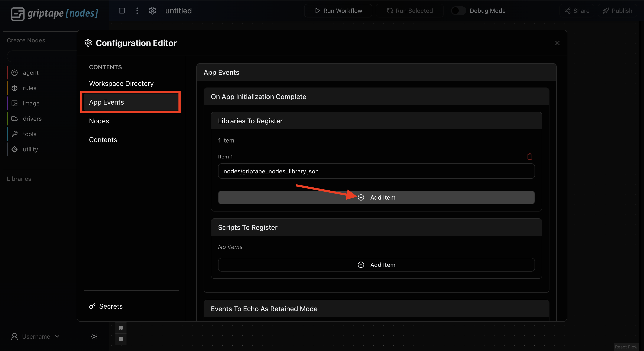The width and height of the screenshot is (644, 351).
Task: Open the settings gear icon beside untitled
Action: tap(152, 11)
